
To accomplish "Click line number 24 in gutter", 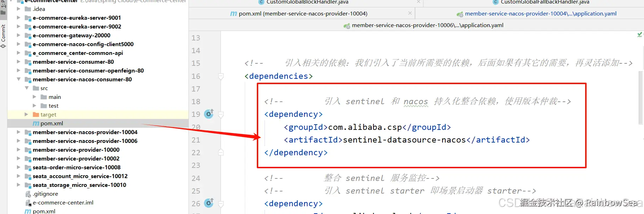I will pyautogui.click(x=196, y=178).
